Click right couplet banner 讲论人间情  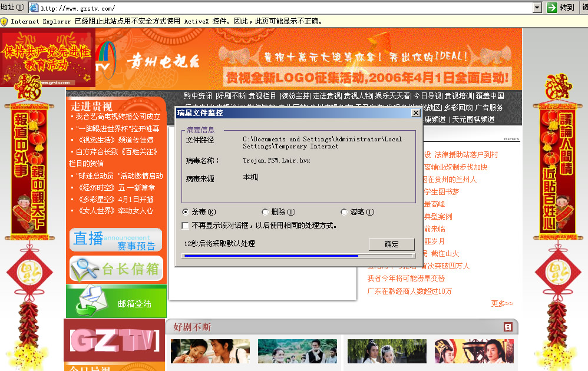coord(557,171)
